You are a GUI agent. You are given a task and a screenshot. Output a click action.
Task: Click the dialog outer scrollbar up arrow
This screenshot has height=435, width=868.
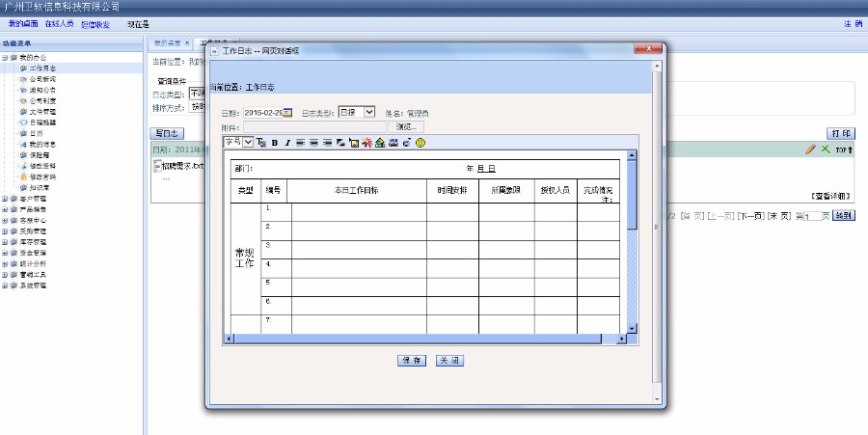(x=657, y=66)
